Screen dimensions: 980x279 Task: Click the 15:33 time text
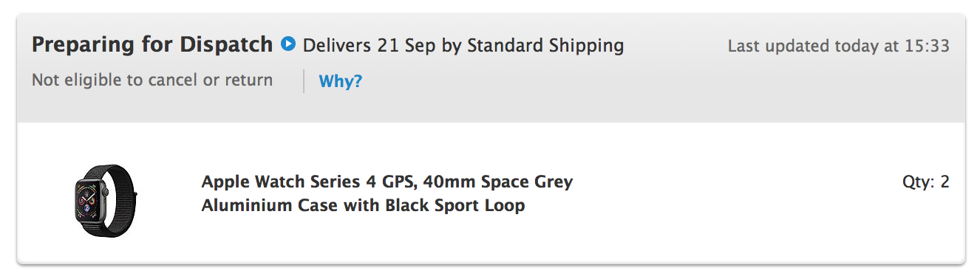(927, 46)
